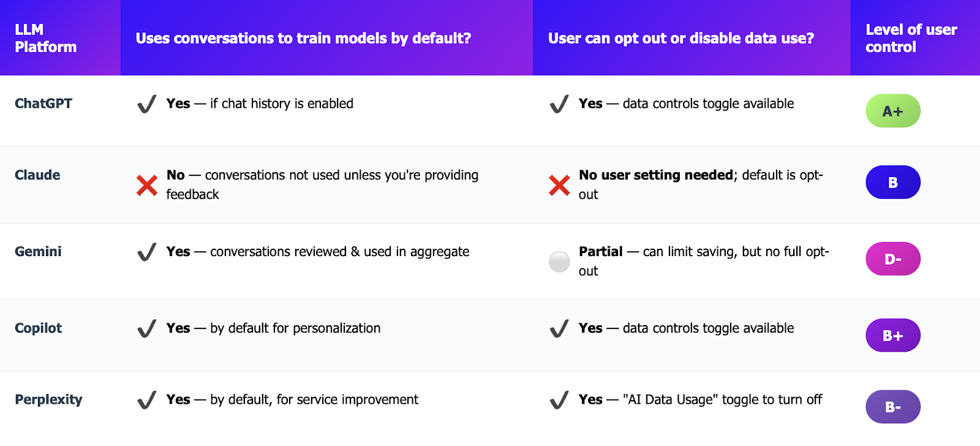
Task: Click the checkmark beside Copilot 'by default for personalization'
Action: 147,329
